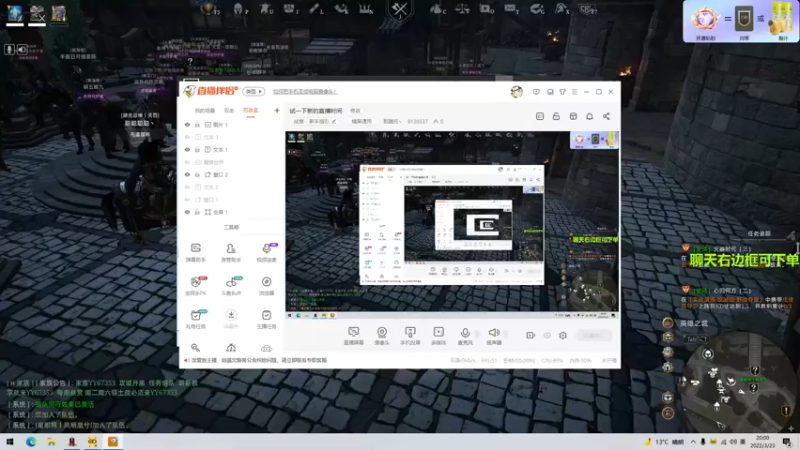
Task: Click the music tool in bottom tool row
Action: point(231,348)
